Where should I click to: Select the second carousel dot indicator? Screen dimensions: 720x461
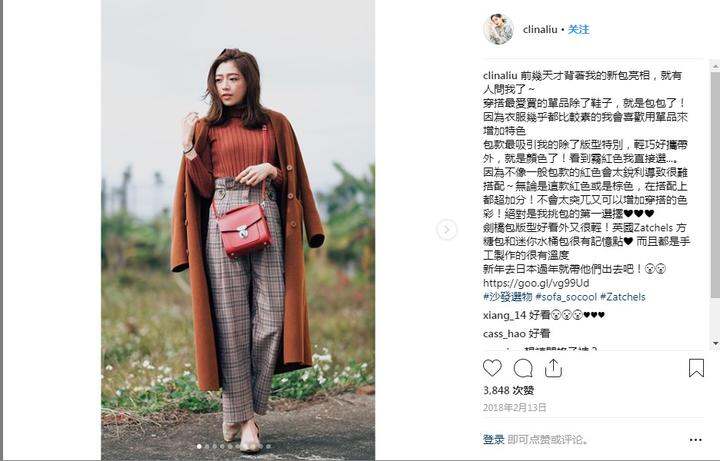point(207,446)
